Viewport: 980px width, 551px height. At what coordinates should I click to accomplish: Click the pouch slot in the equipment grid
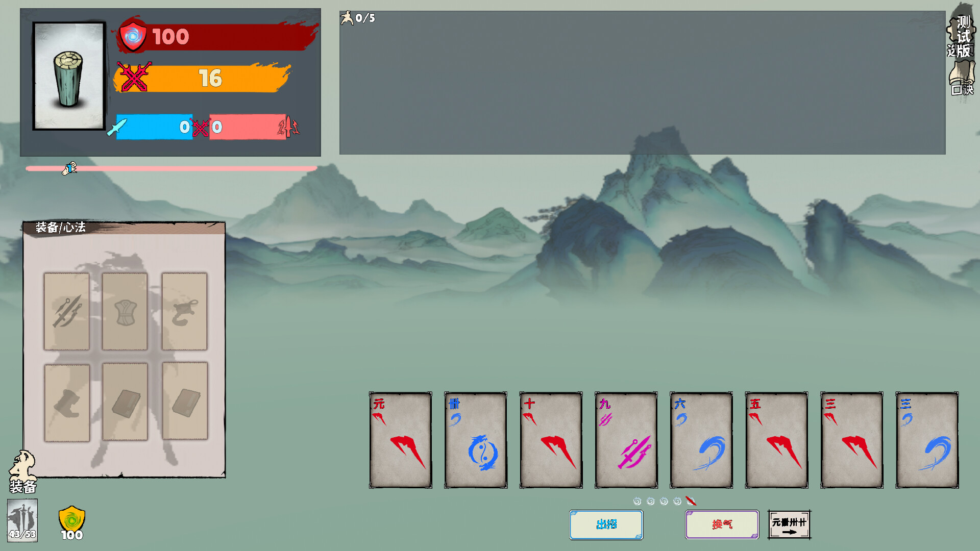184,311
